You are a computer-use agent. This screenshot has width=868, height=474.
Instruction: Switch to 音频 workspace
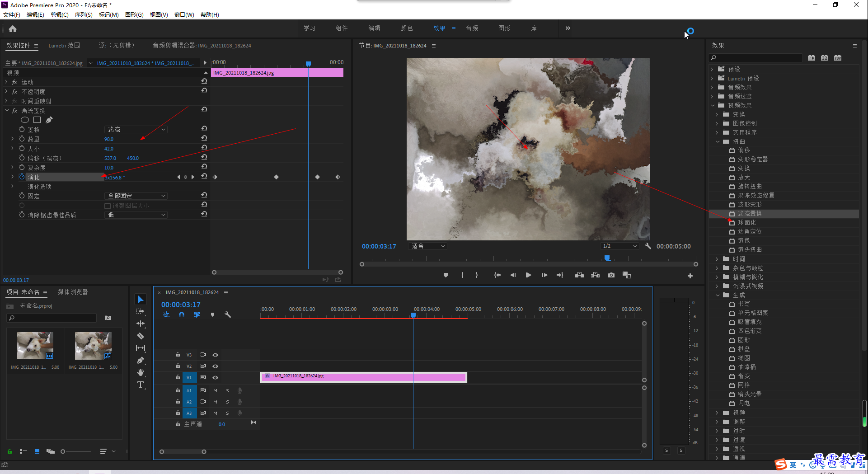pos(472,28)
